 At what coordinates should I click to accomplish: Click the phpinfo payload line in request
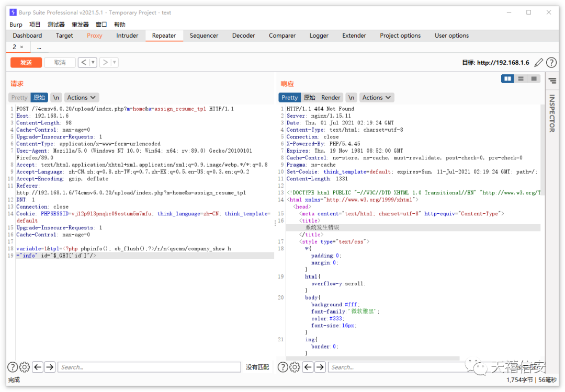[x=123, y=248]
